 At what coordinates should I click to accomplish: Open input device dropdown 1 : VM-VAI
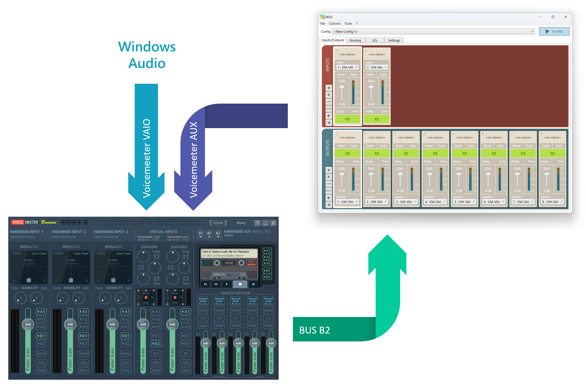(347, 67)
